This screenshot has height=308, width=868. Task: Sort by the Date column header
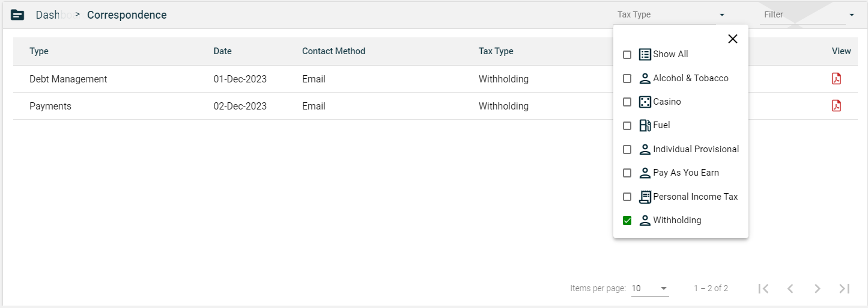pyautogui.click(x=222, y=51)
